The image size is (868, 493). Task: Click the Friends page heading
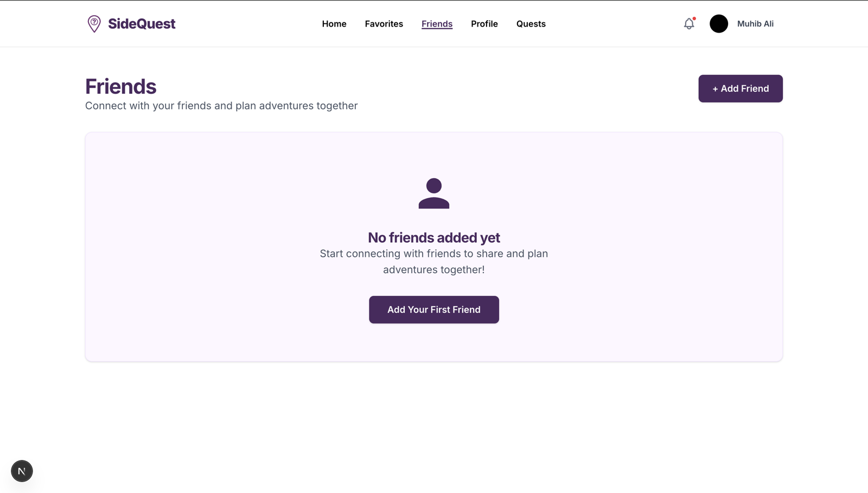(x=120, y=86)
